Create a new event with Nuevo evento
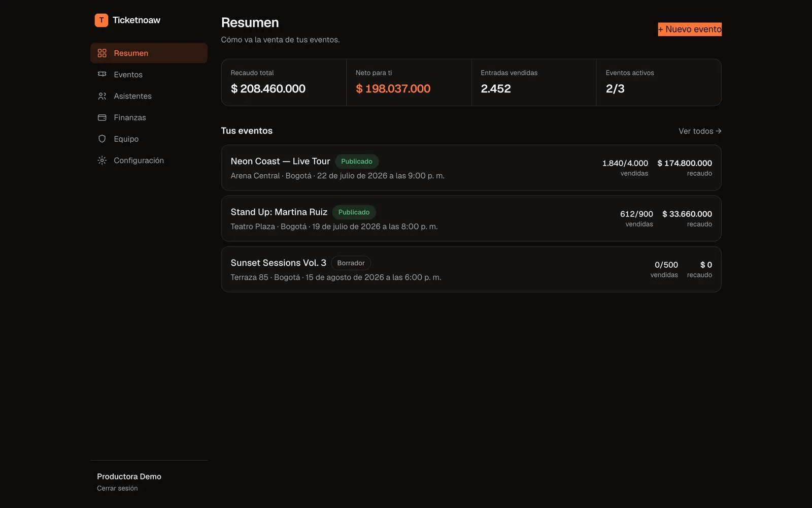The image size is (812, 508). (690, 29)
